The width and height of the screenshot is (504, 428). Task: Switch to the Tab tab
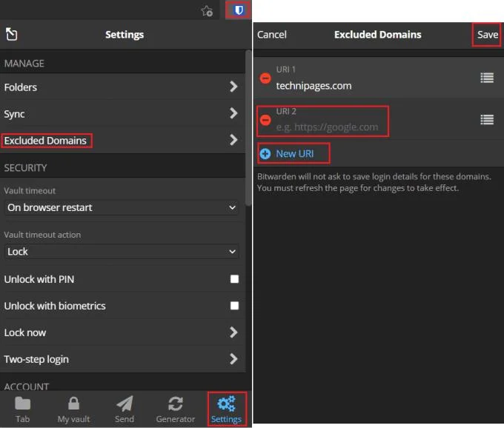[x=22, y=409]
